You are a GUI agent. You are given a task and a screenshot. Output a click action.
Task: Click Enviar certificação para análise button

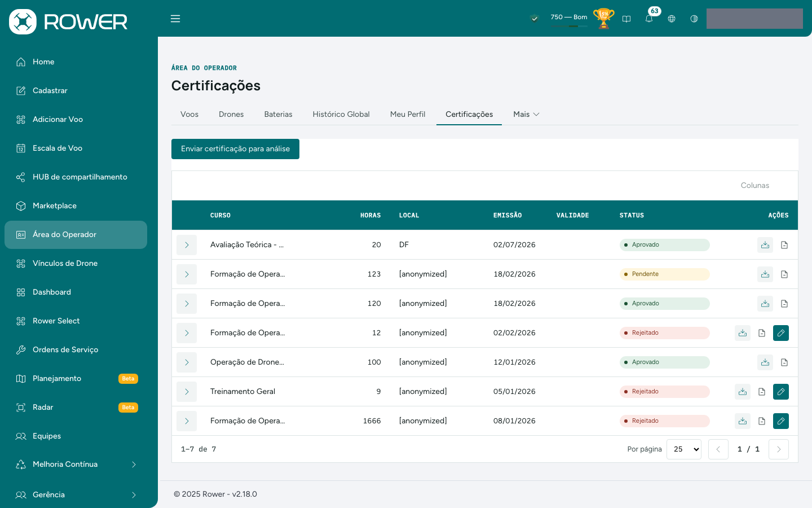[235, 149]
